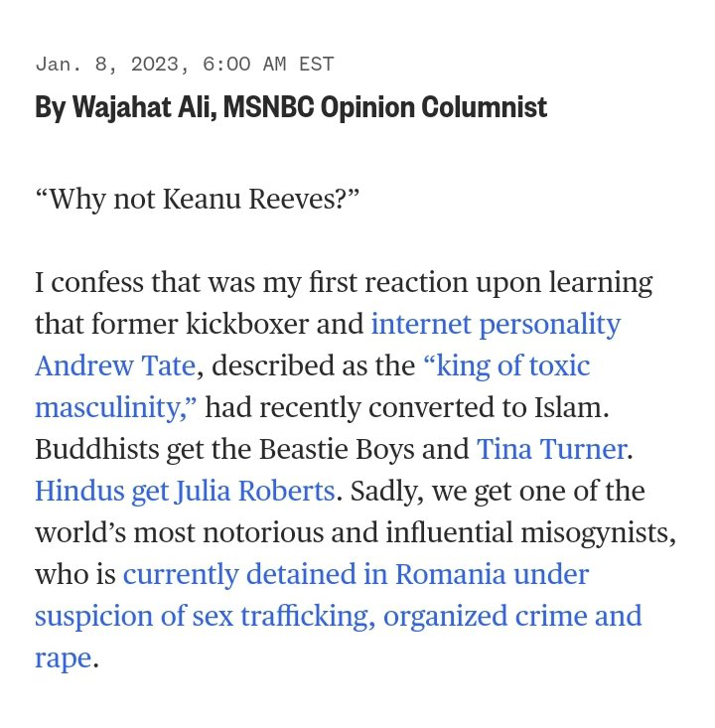The image size is (715, 728).
Task: Click "MSNBC Opinion Columnist" in the byline
Action: (x=385, y=107)
